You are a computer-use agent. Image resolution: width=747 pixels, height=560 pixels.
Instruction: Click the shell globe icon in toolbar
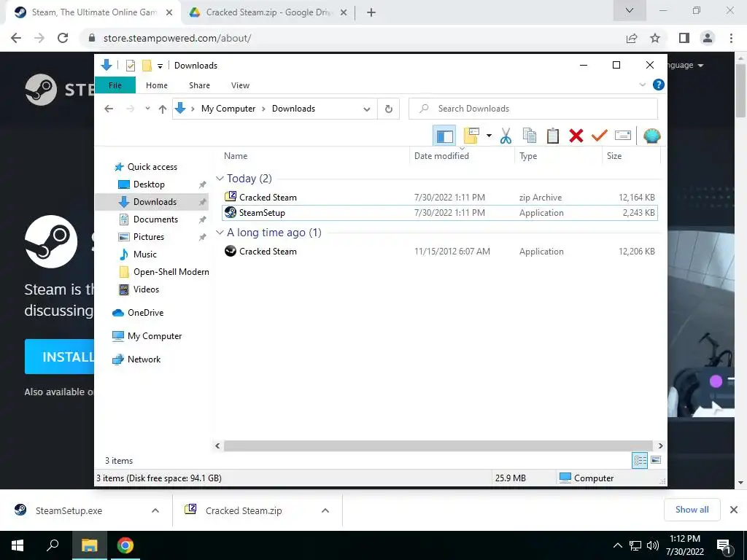pyautogui.click(x=651, y=136)
